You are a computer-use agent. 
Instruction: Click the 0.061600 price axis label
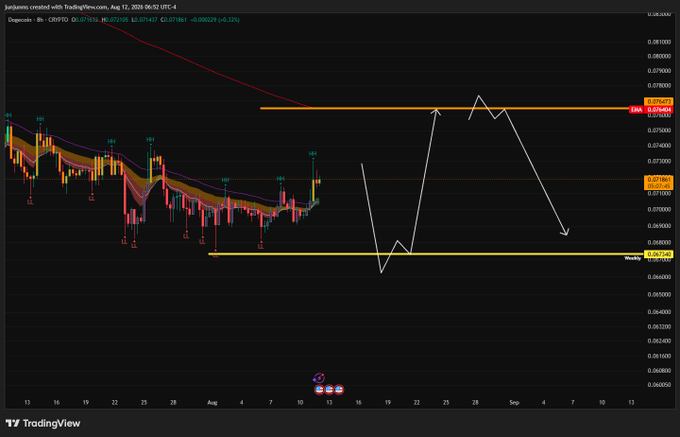659,356
